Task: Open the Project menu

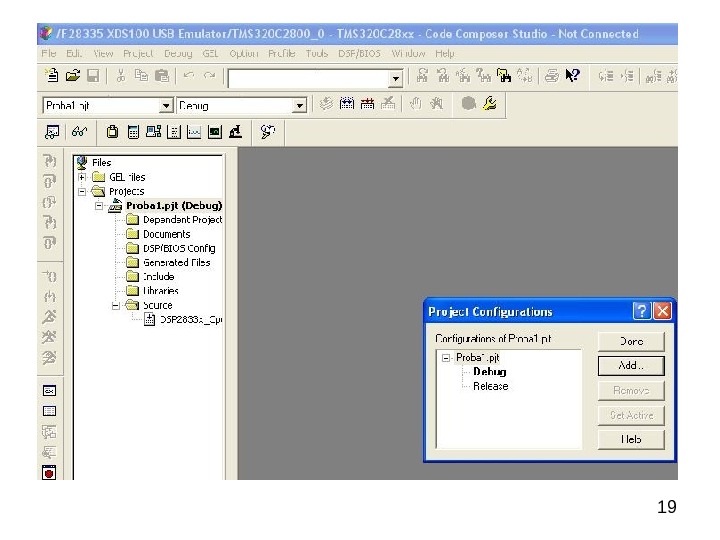Action: coord(138,54)
